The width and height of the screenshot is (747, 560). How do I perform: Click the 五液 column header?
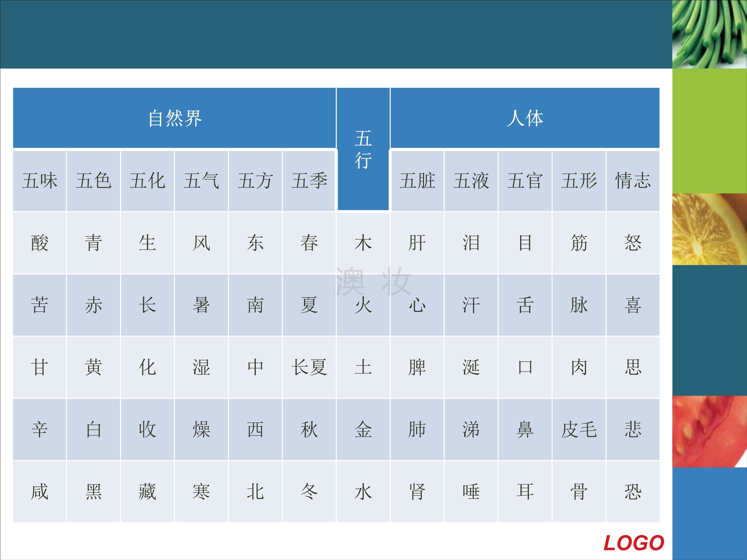pyautogui.click(x=471, y=181)
